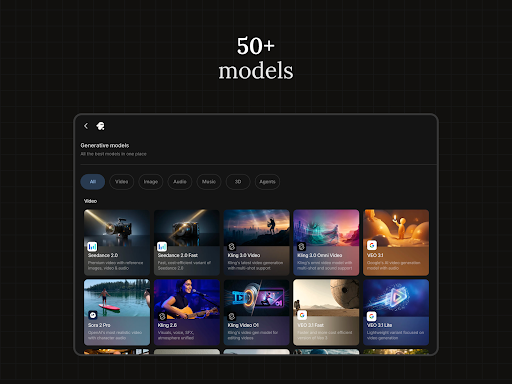Click the Kling 3.0 Video logo icon

coord(232,246)
